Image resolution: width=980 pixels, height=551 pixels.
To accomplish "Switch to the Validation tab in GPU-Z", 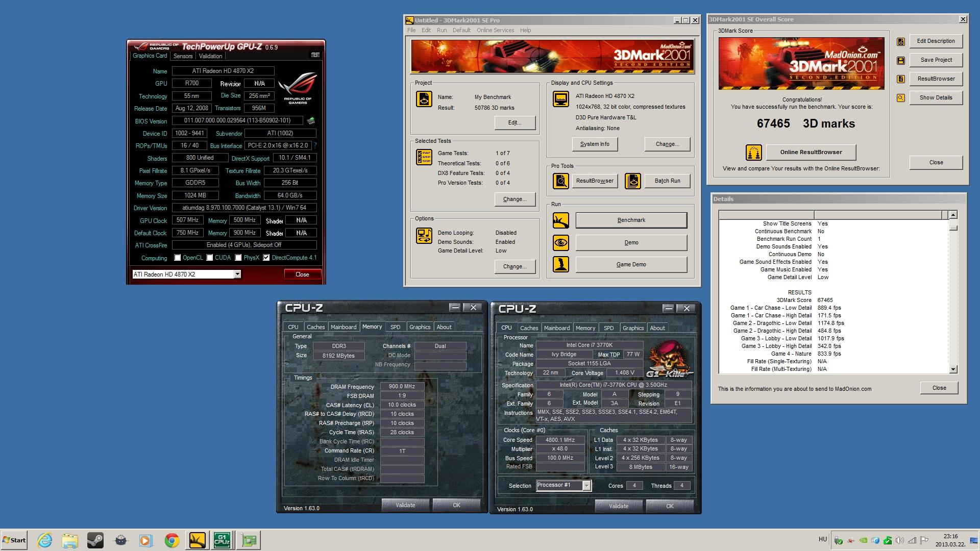I will pyautogui.click(x=210, y=56).
